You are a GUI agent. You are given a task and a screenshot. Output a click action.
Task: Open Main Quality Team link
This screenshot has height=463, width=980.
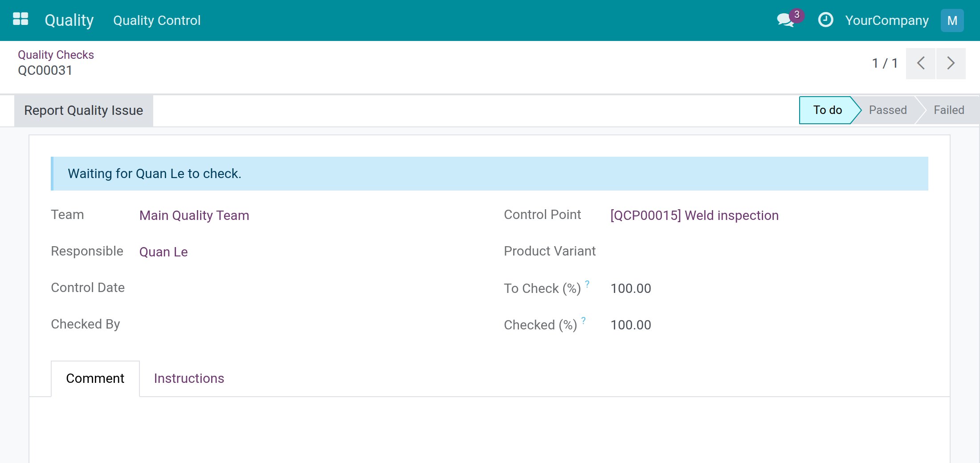click(x=194, y=215)
